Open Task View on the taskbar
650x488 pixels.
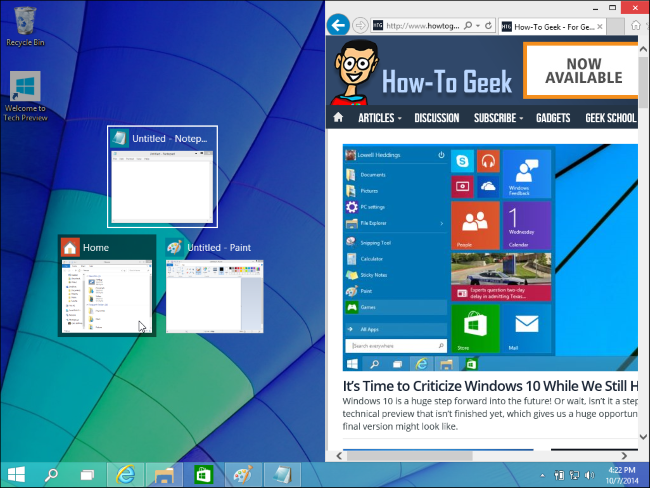[x=87, y=475]
